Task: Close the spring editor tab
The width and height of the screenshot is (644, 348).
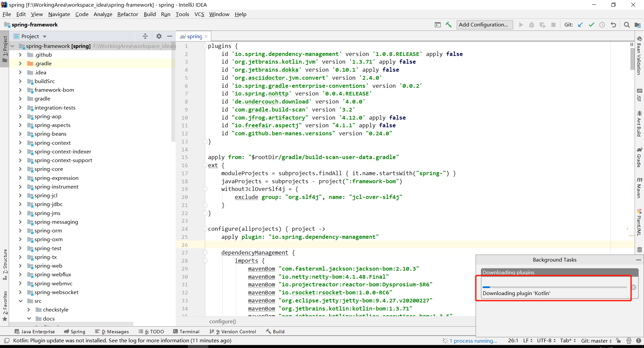Action: (206, 37)
